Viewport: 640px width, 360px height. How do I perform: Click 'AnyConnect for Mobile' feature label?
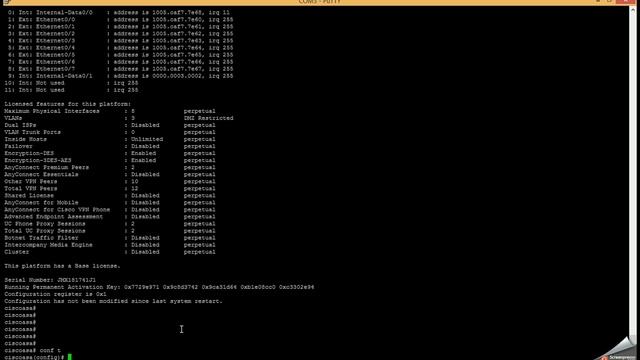[x=41, y=202]
